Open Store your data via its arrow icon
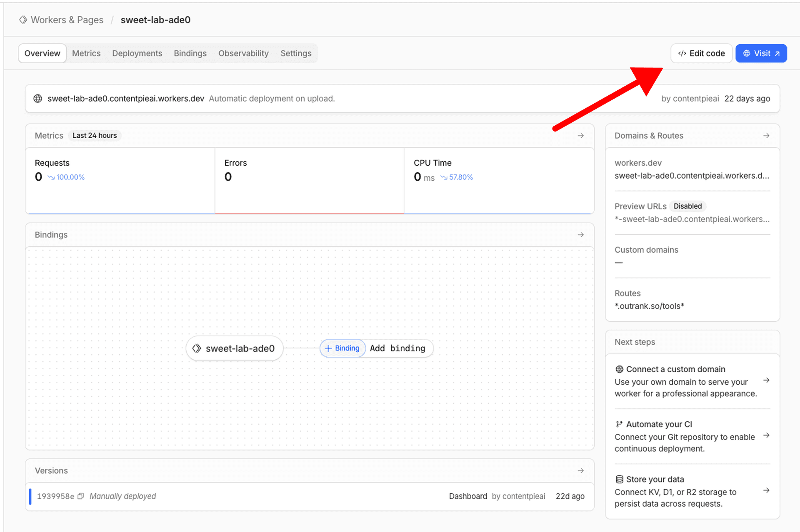 coord(767,490)
